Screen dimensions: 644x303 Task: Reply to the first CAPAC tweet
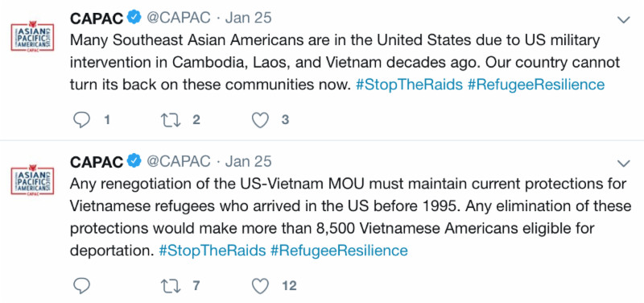coord(81,120)
